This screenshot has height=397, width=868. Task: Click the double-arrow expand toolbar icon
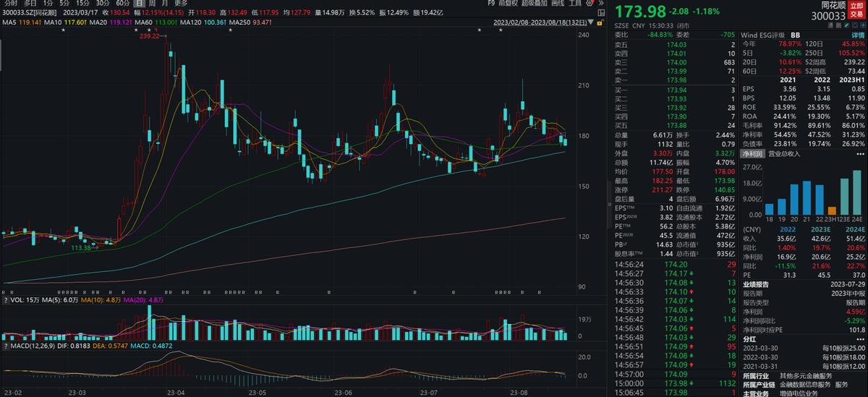(x=602, y=3)
